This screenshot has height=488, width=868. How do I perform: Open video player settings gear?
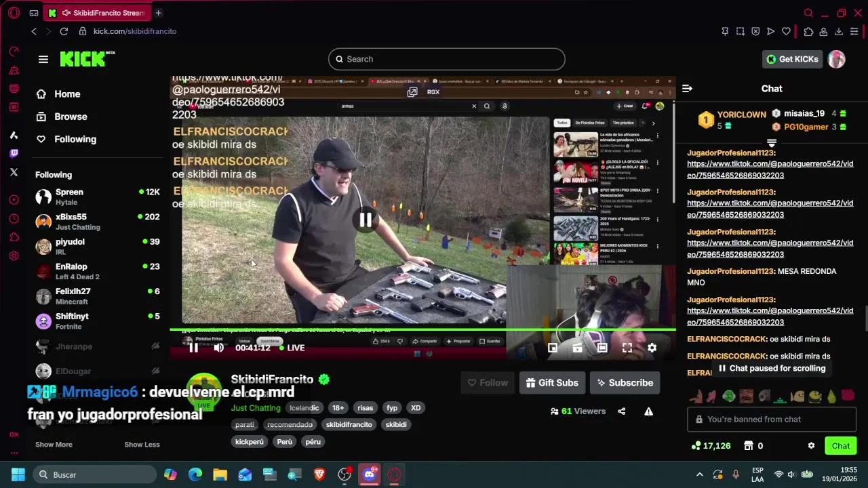[x=652, y=348]
